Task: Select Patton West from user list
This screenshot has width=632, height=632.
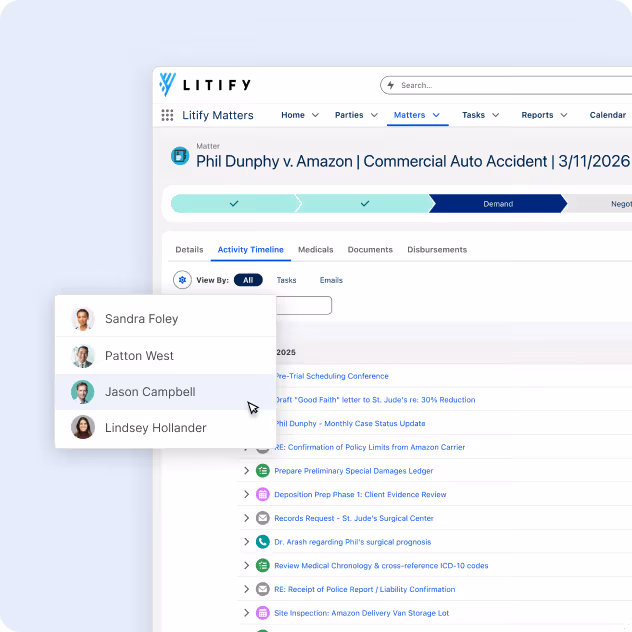Action: (x=165, y=356)
